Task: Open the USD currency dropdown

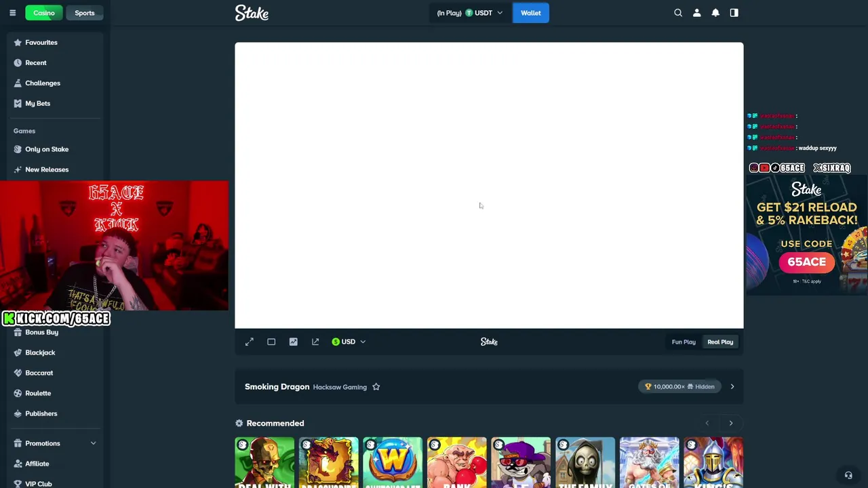Action: [x=349, y=342]
